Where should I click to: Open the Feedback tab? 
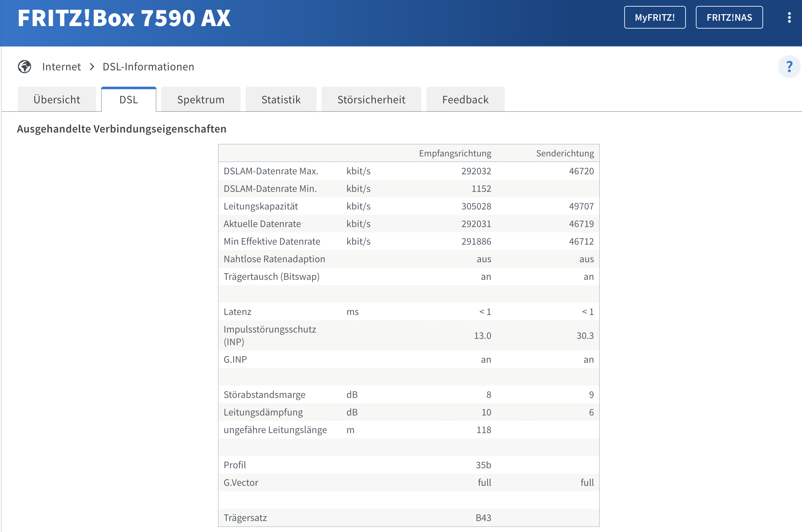(465, 100)
